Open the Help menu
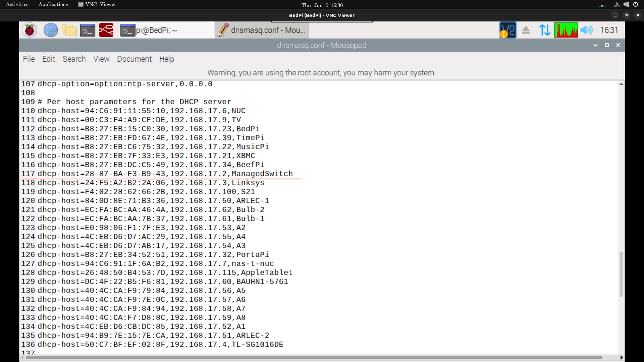Screen dimensions: 644x362 [x=167, y=59]
